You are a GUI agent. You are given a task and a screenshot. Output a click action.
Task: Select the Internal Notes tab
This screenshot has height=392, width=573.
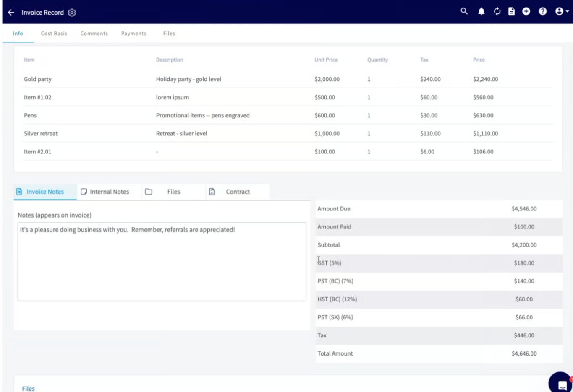[109, 192]
